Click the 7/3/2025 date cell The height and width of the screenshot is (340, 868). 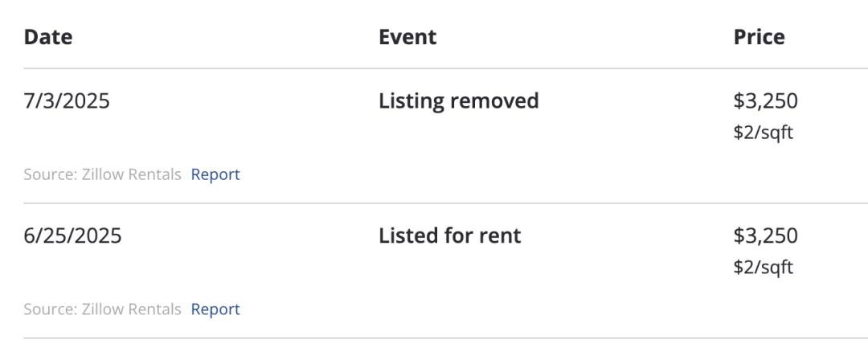(x=67, y=101)
